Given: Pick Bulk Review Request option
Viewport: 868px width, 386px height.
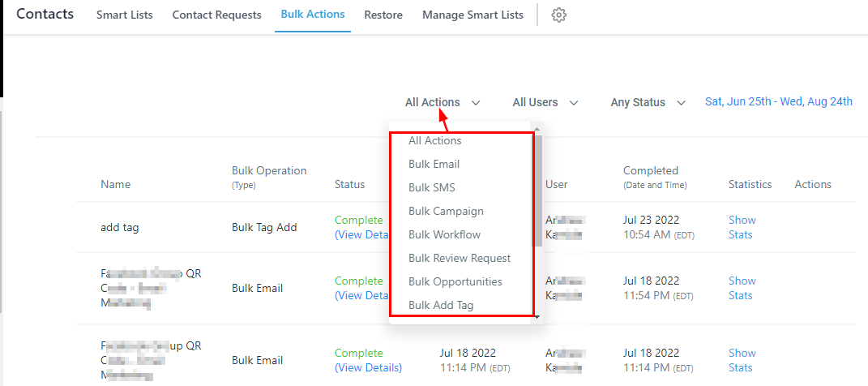Looking at the screenshot, I should (x=460, y=258).
